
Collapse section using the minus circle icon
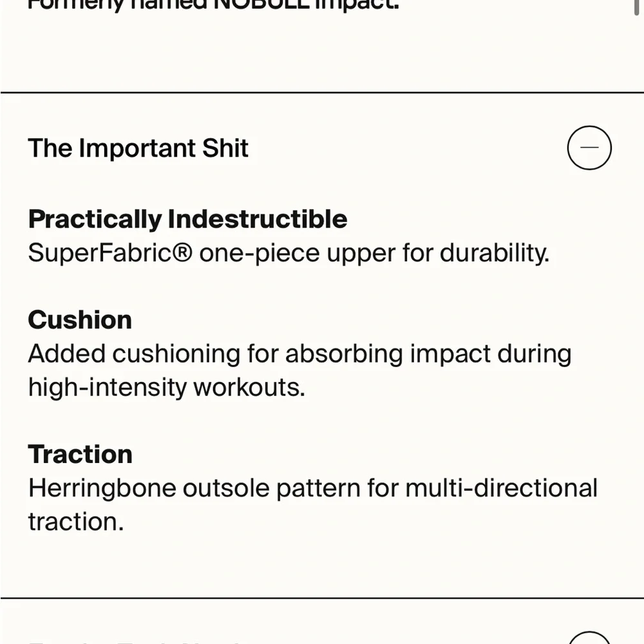click(x=589, y=148)
